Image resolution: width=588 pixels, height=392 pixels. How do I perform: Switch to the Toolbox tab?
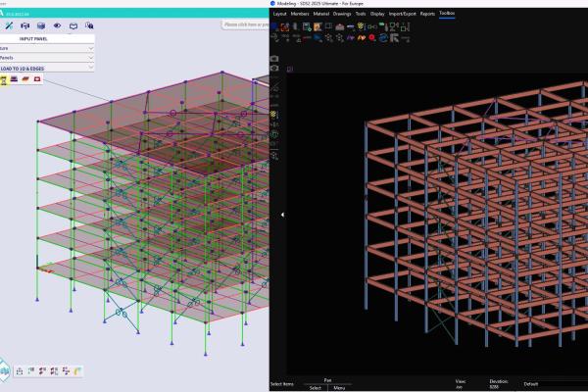[x=447, y=15]
